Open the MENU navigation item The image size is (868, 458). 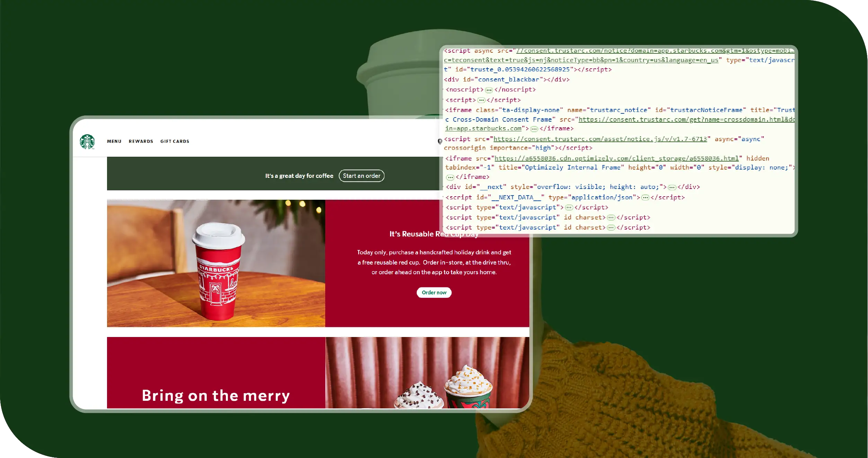point(114,141)
